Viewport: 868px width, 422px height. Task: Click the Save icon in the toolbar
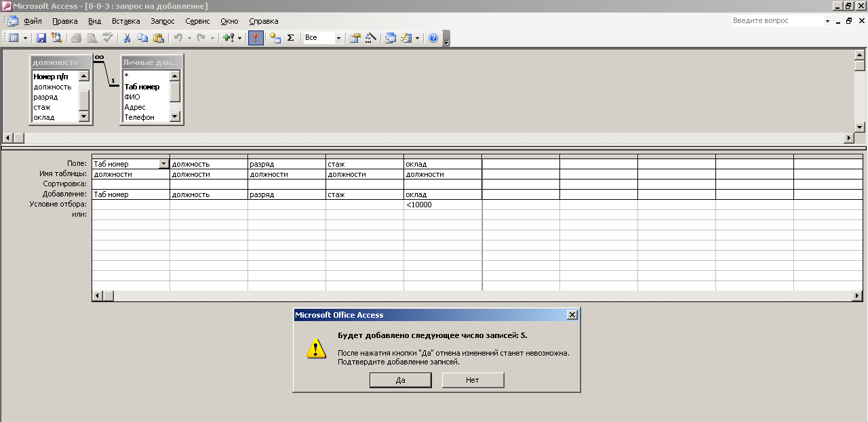click(41, 38)
